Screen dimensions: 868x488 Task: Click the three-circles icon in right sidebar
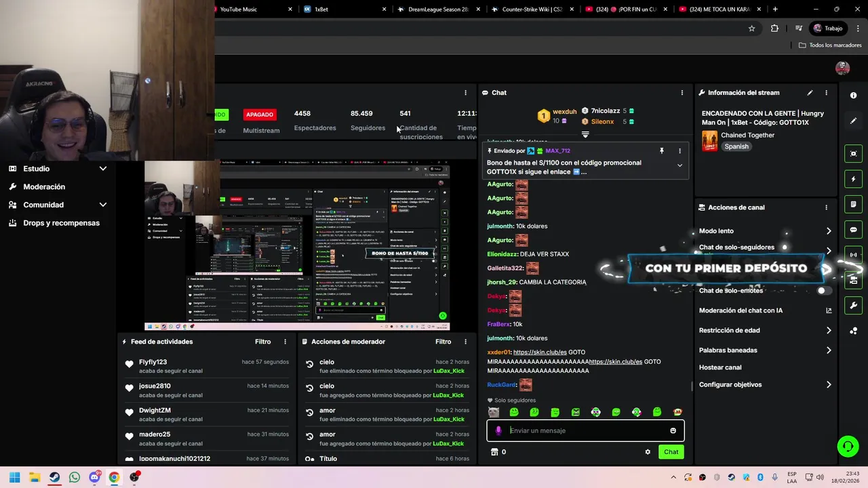coord(853,331)
